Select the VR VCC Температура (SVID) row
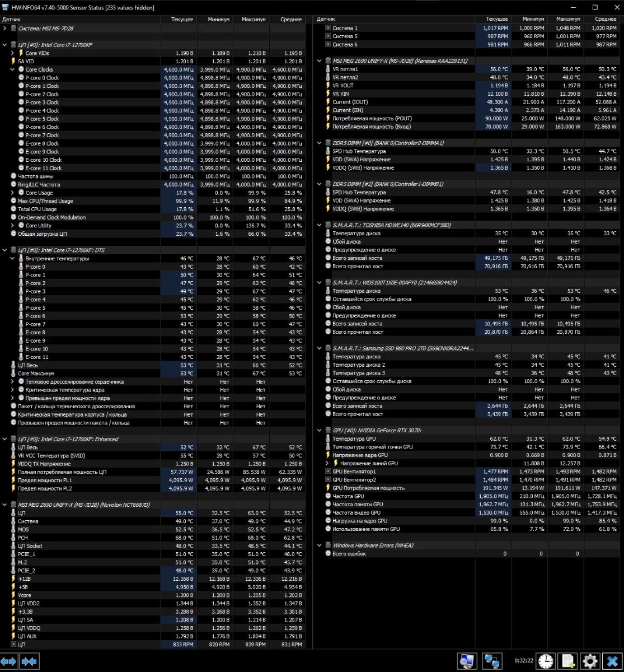Viewport: 624px width, 672px height. (x=153, y=456)
